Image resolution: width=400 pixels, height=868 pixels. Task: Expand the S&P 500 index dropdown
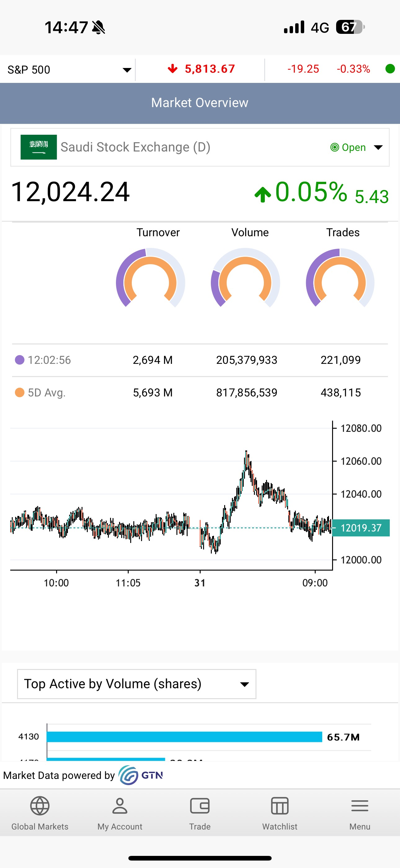(69, 70)
